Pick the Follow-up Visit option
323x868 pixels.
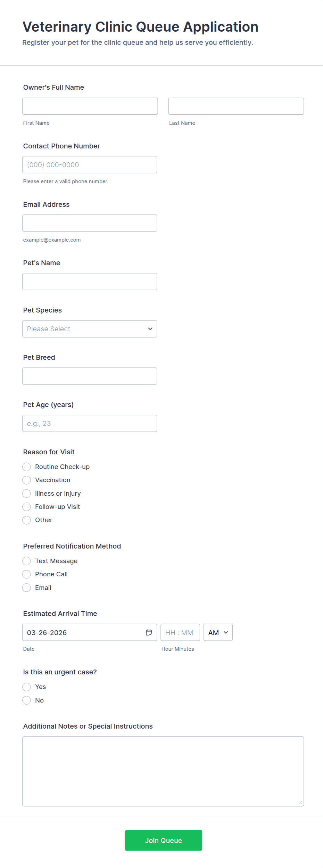27,507
